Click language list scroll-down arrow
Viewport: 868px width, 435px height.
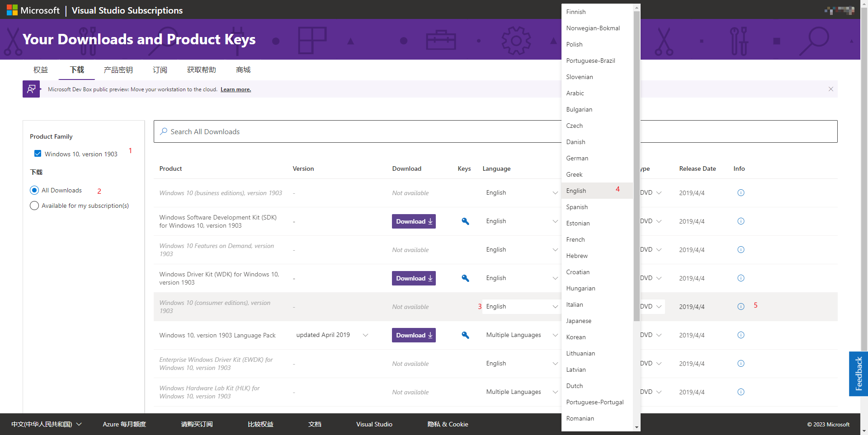637,427
